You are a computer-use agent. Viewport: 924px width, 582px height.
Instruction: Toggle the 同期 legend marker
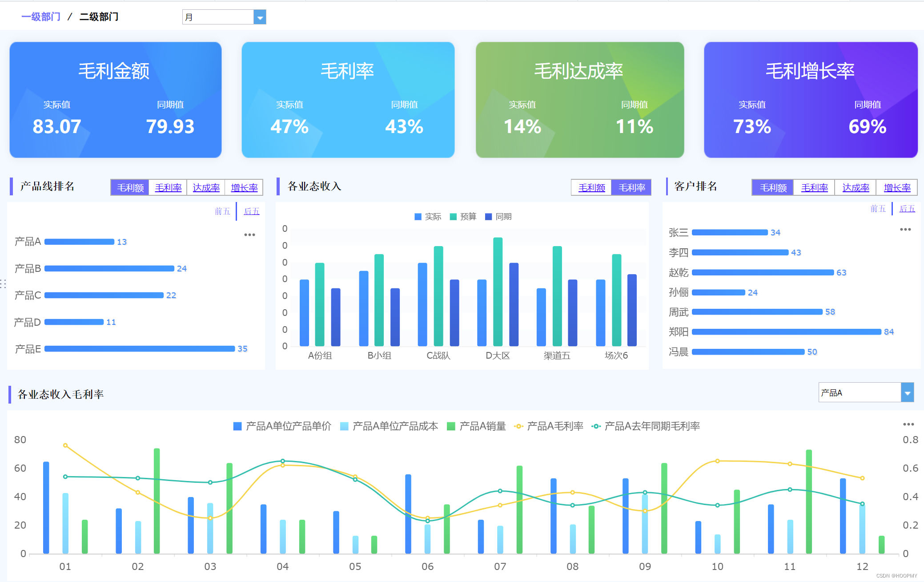click(x=489, y=217)
